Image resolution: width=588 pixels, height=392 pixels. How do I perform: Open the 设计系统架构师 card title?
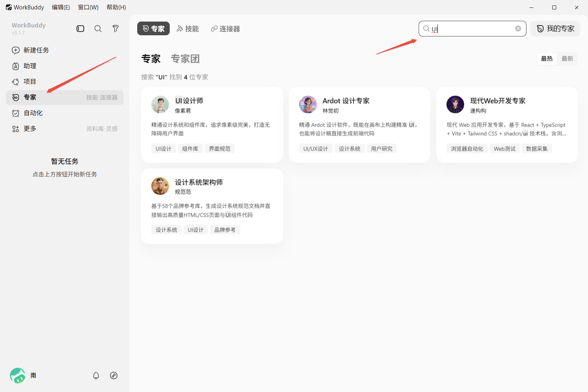click(199, 182)
